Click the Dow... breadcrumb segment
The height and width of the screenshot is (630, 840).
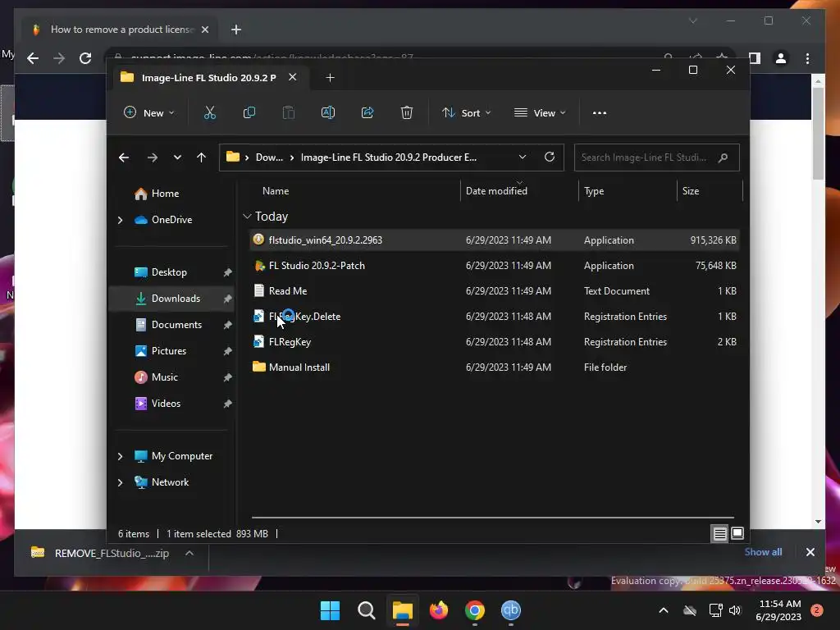269,157
